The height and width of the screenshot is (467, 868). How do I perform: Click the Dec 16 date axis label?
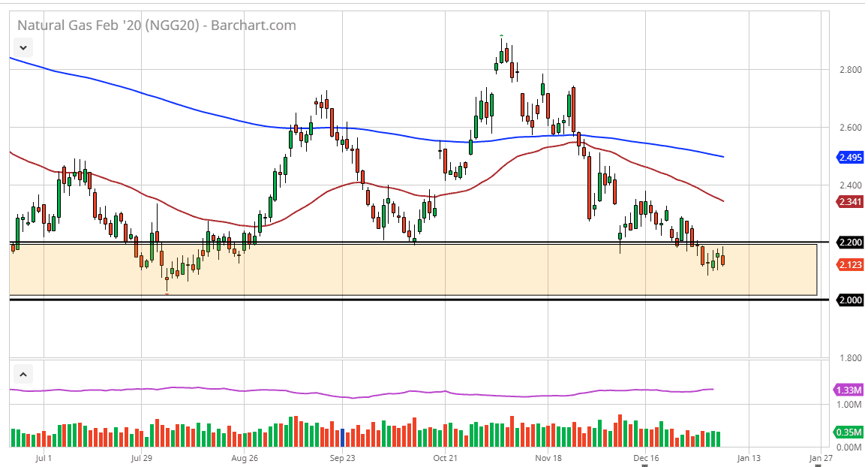(646, 458)
